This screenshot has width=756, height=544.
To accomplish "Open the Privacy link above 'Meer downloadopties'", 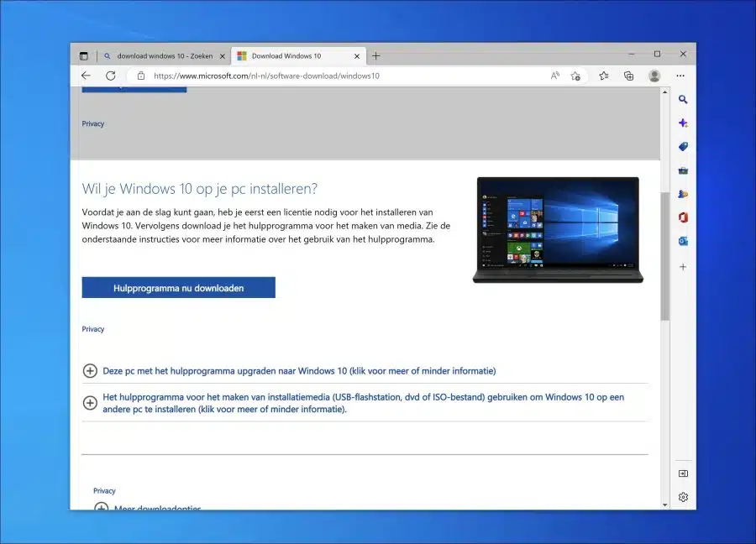I will [105, 491].
